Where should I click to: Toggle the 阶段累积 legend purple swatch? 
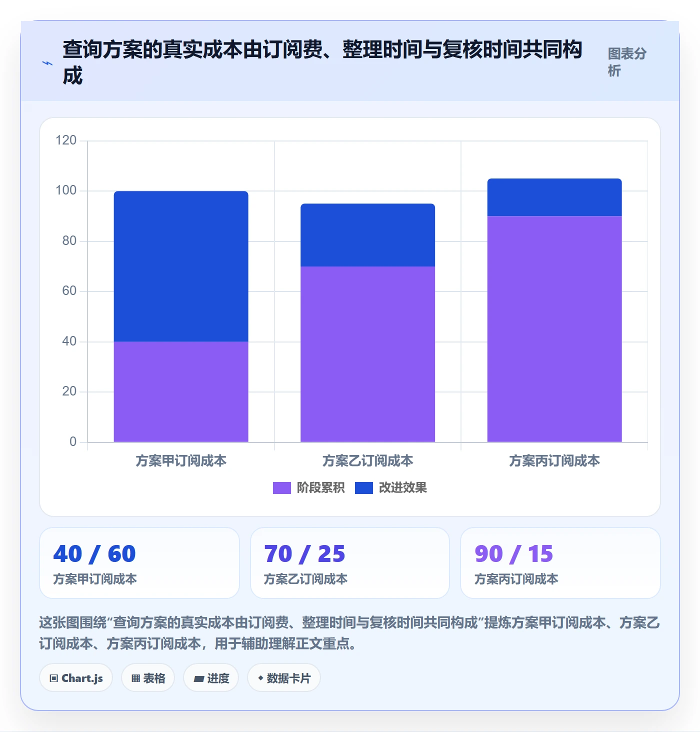pyautogui.click(x=281, y=488)
